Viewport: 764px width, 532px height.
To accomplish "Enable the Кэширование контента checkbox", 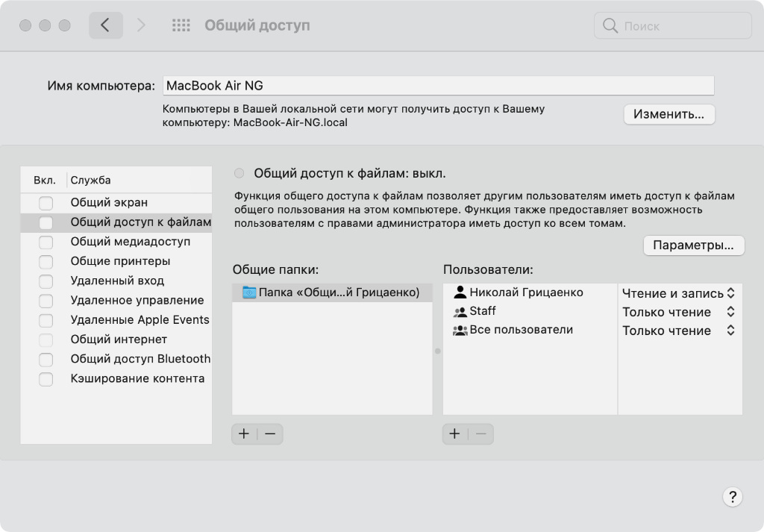I will click(46, 379).
